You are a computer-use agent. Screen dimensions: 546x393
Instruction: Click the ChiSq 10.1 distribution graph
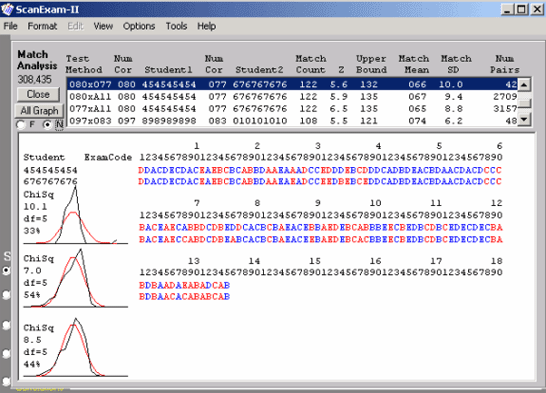coord(76,215)
